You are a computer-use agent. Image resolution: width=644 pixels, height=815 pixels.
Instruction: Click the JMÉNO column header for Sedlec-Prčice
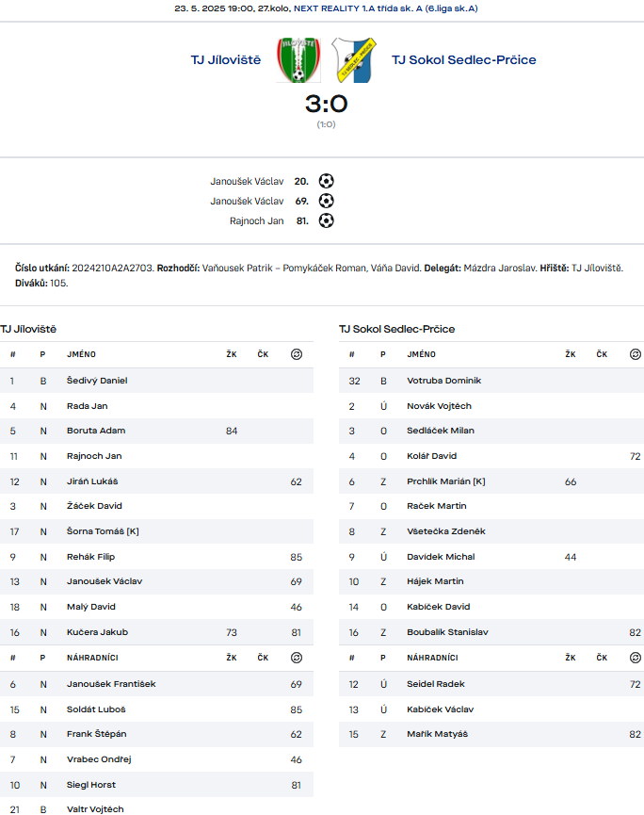(421, 354)
